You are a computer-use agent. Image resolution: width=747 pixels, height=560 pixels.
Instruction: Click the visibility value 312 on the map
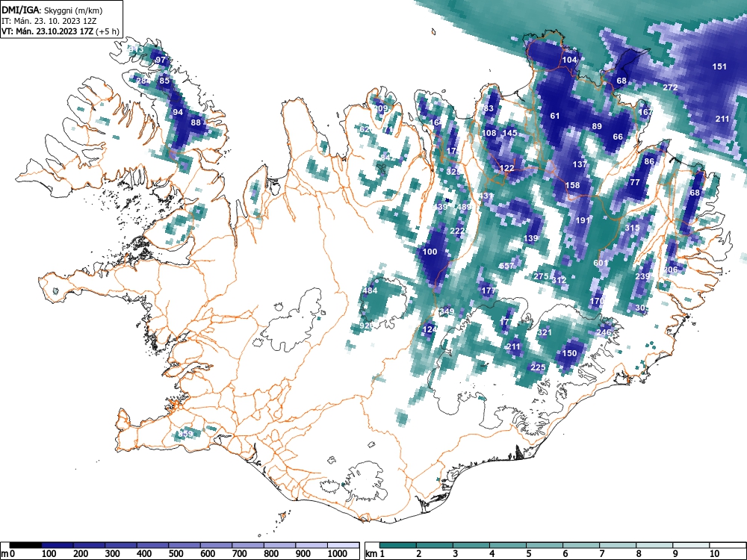(559, 279)
